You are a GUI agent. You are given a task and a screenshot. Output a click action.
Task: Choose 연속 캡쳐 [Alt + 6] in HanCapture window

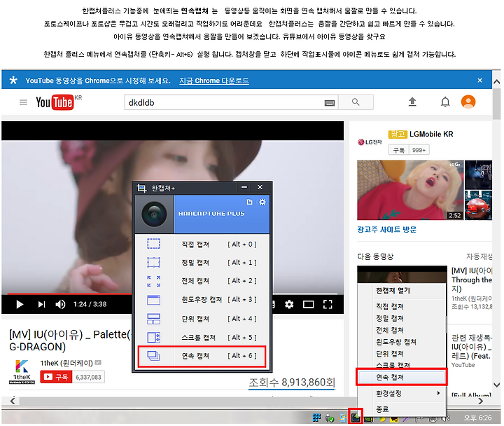pos(202,356)
